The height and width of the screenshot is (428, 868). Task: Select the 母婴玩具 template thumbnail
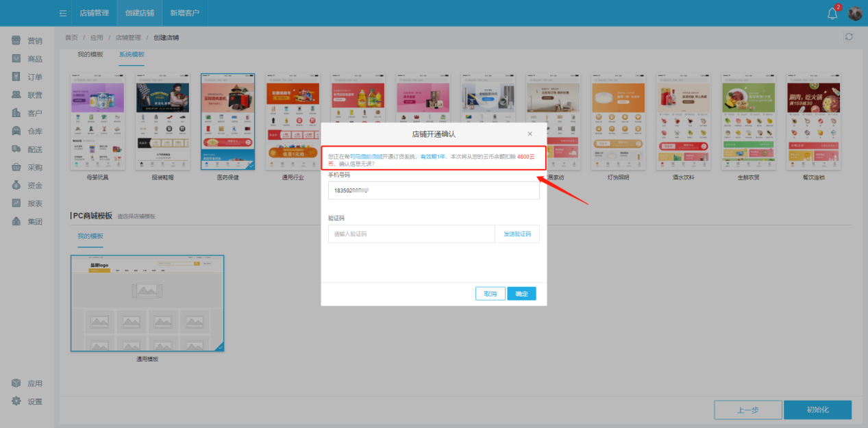pyautogui.click(x=97, y=123)
